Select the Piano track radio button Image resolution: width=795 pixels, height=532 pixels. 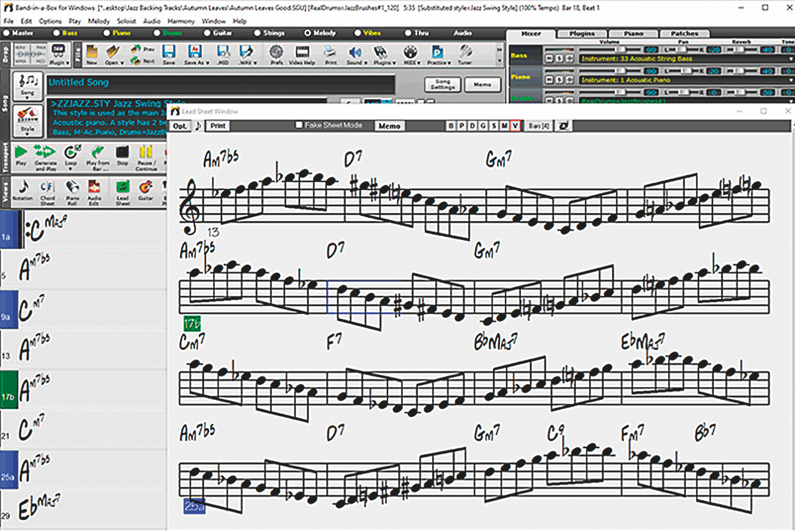(x=108, y=33)
